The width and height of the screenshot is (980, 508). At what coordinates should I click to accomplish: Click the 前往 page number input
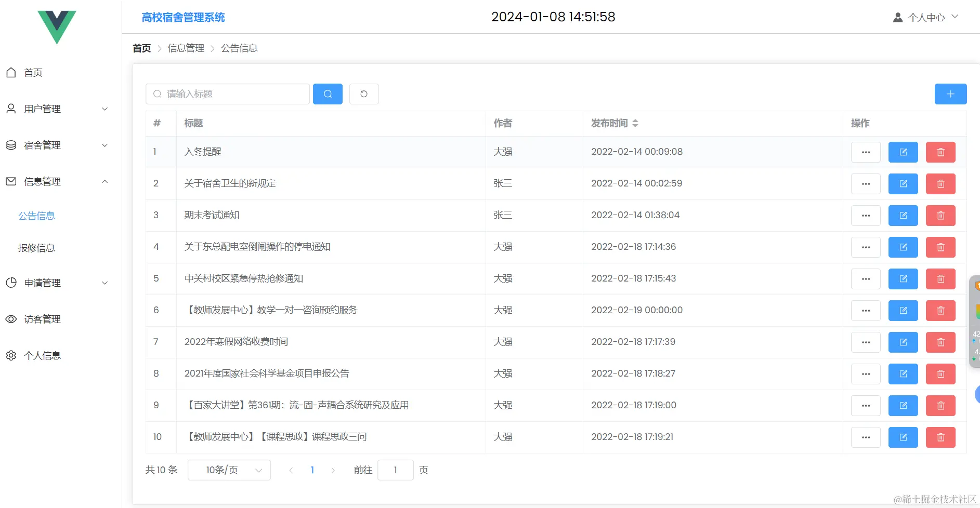396,470
